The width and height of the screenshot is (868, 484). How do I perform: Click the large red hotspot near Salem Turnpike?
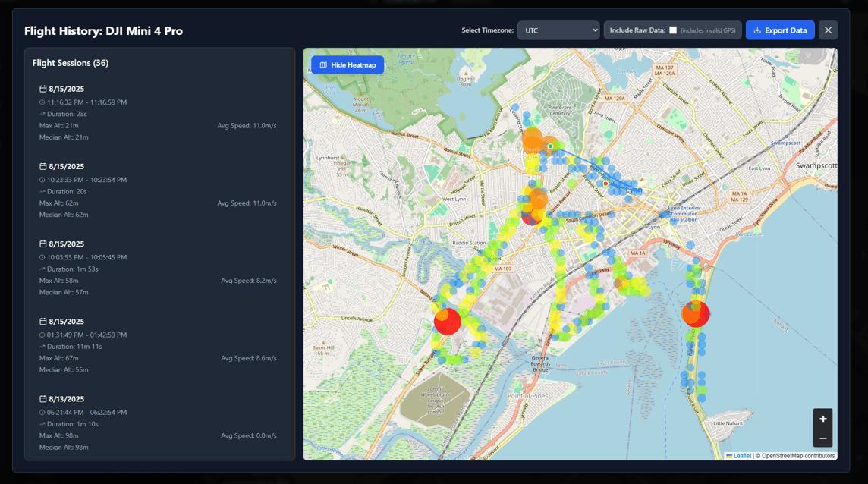tap(447, 322)
